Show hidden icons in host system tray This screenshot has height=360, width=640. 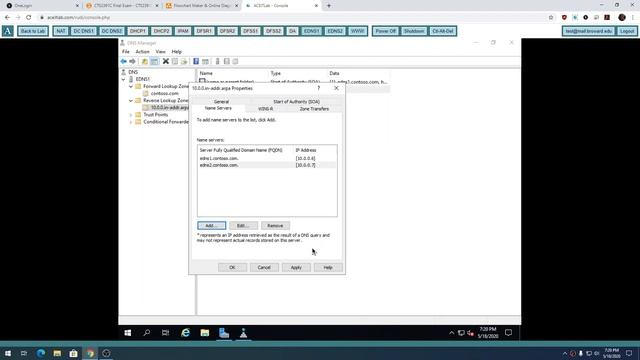click(565, 353)
